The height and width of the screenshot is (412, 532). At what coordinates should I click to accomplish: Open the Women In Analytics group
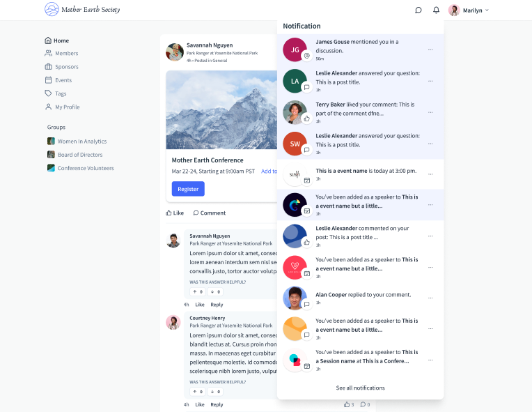pyautogui.click(x=77, y=142)
